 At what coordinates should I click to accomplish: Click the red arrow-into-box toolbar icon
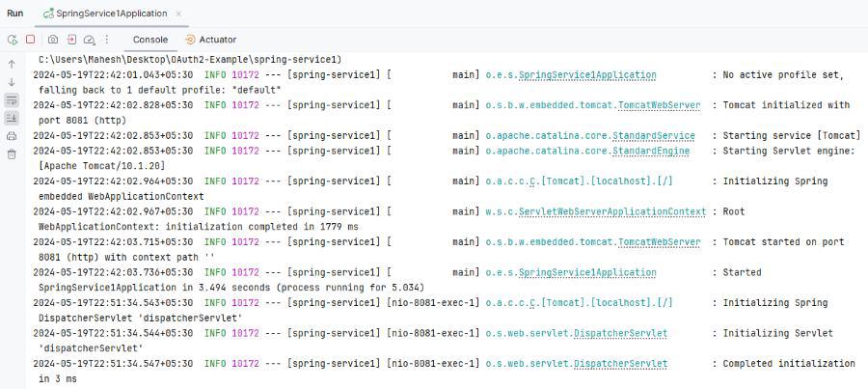click(x=71, y=40)
